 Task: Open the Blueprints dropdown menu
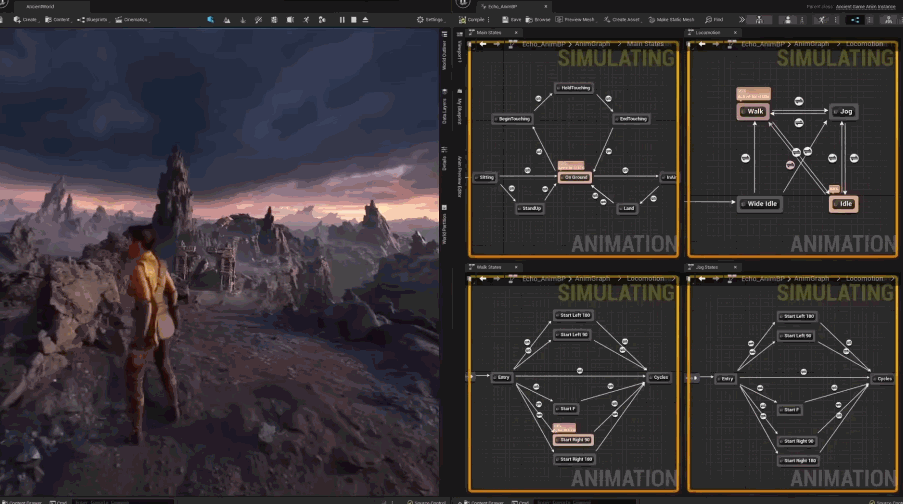92,20
